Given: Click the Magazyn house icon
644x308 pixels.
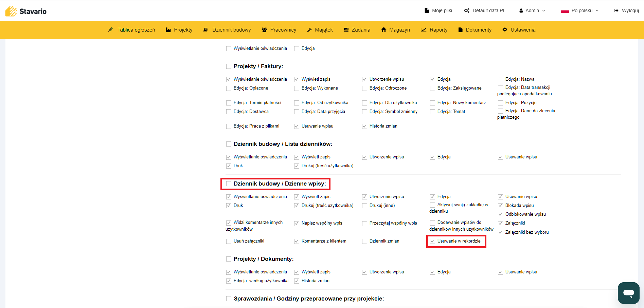Looking at the screenshot, I should [384, 30].
